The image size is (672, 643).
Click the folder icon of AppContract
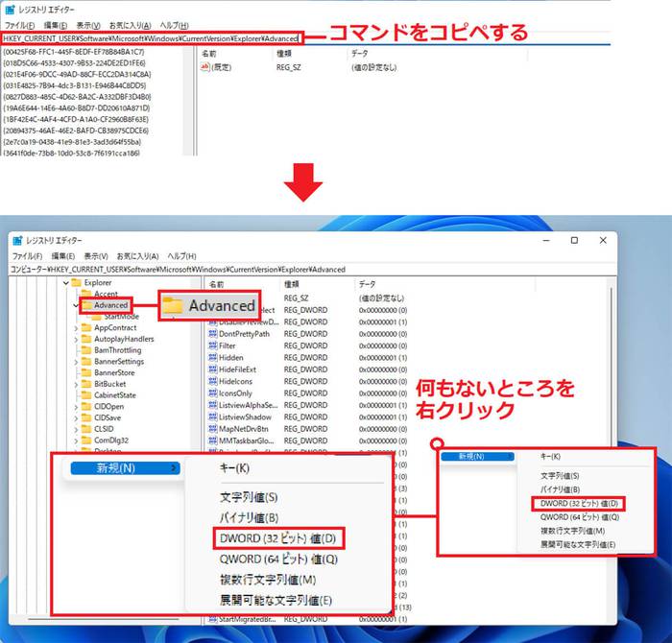(86, 327)
